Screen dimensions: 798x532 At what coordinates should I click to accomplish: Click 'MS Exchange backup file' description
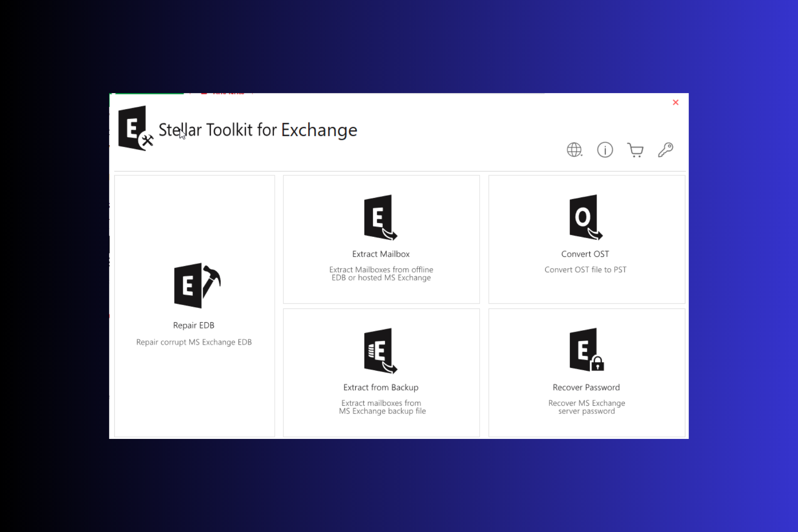[382, 411]
